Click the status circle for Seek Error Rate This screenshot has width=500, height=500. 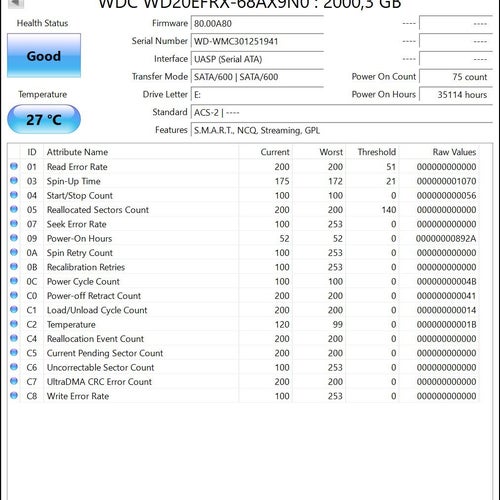pyautogui.click(x=14, y=223)
